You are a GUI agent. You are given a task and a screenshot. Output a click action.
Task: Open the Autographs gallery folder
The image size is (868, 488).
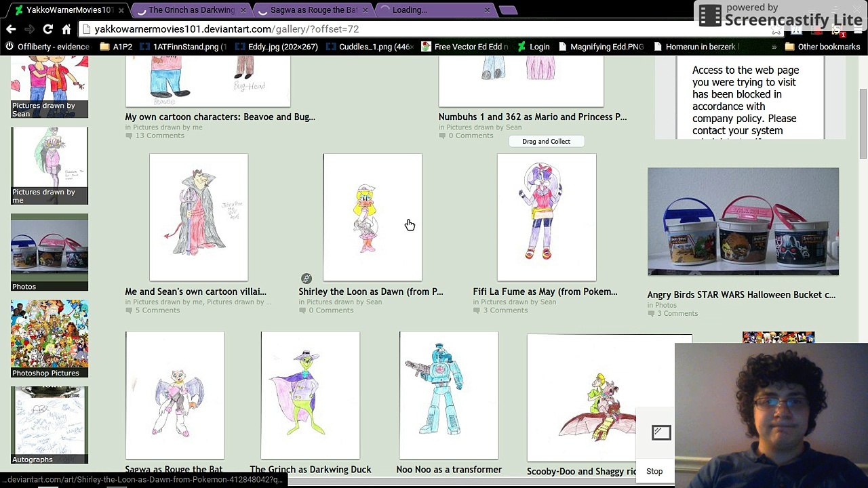(50, 425)
